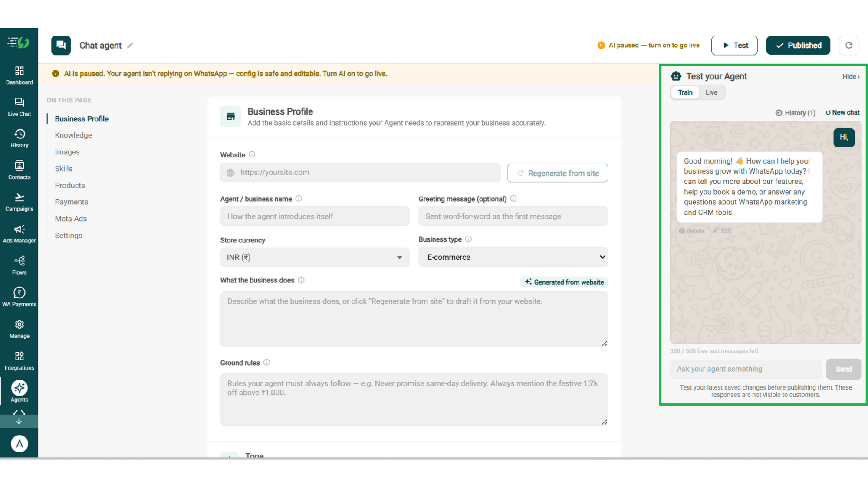Viewport: 868px width, 488px height.
Task: Click the 'Hi,' sent message bubble
Action: click(844, 138)
